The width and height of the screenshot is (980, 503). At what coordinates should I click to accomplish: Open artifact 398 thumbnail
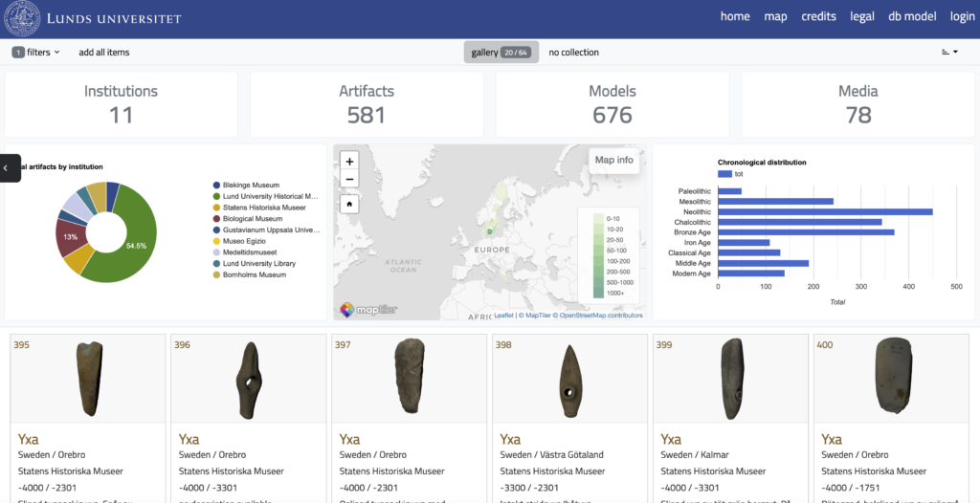coord(570,379)
